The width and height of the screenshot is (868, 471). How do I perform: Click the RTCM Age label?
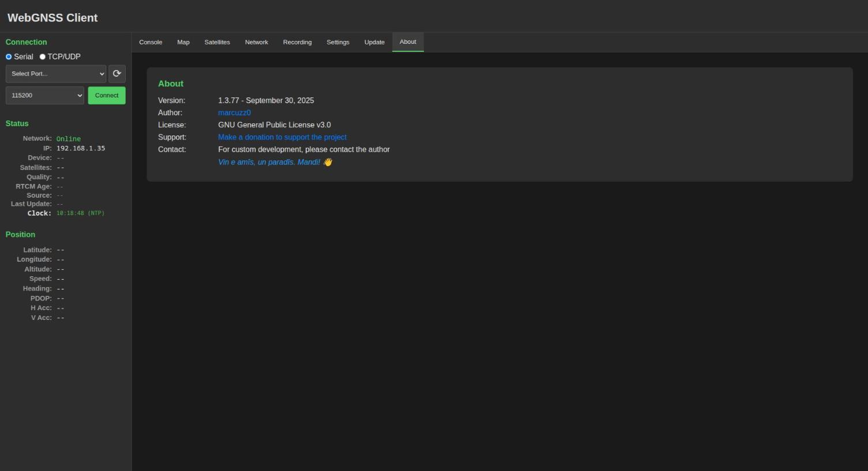[33, 187]
